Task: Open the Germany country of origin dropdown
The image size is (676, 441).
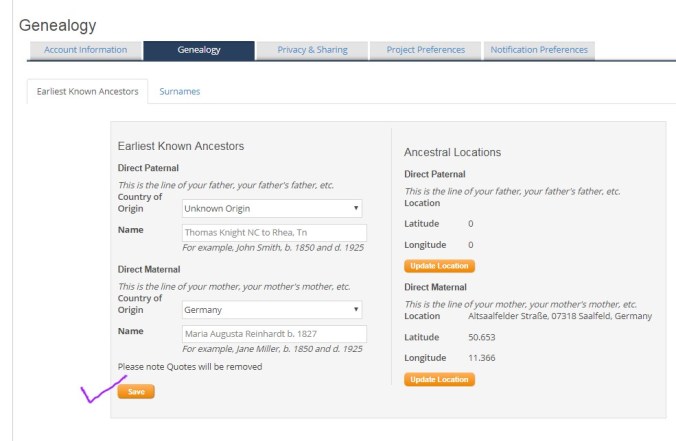Action: click(x=271, y=310)
